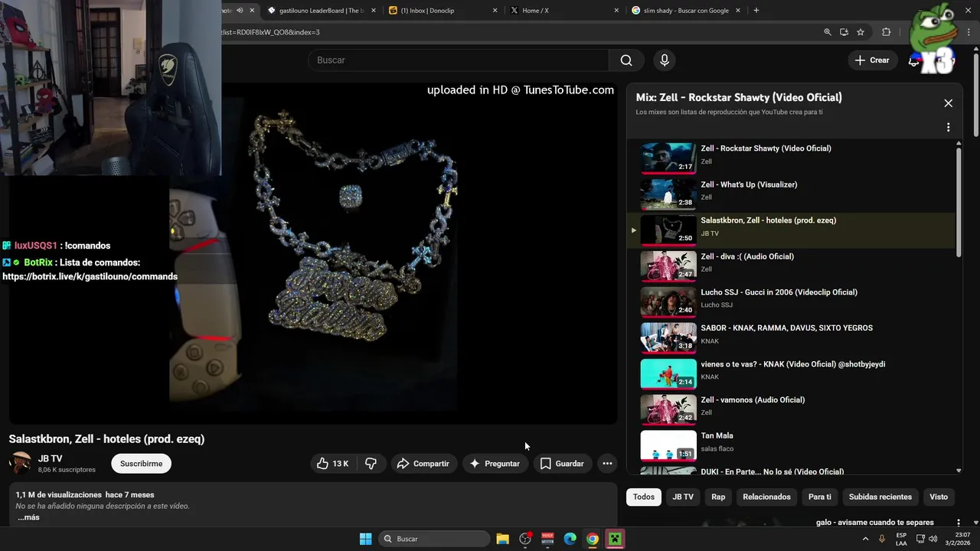Subscribe to JB TV via Suscribirme
Screen dimensions: 980x551
pyautogui.click(x=141, y=464)
